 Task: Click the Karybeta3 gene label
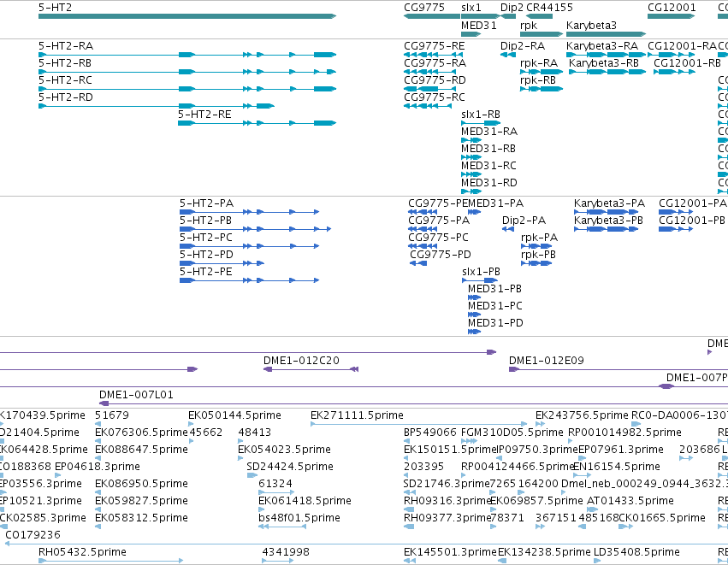[591, 25]
